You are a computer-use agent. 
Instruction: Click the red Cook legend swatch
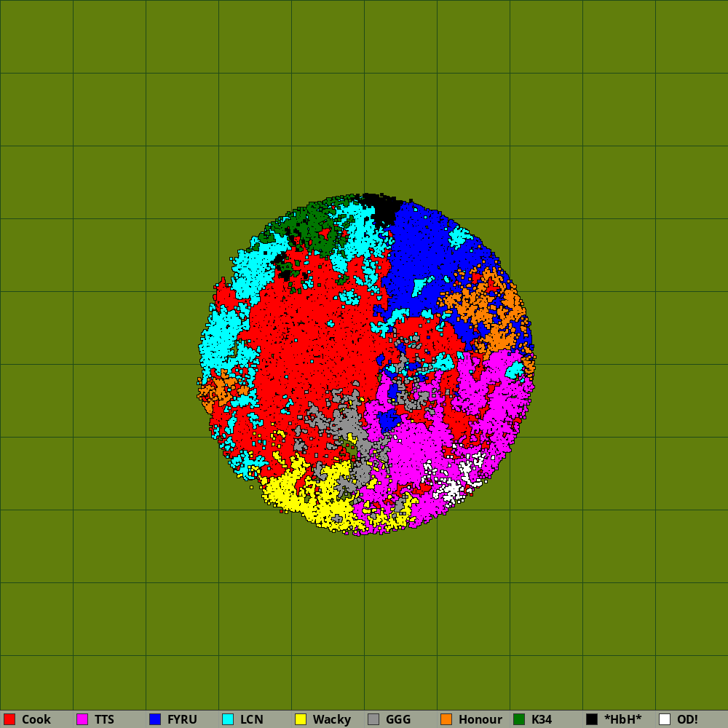[9, 719]
